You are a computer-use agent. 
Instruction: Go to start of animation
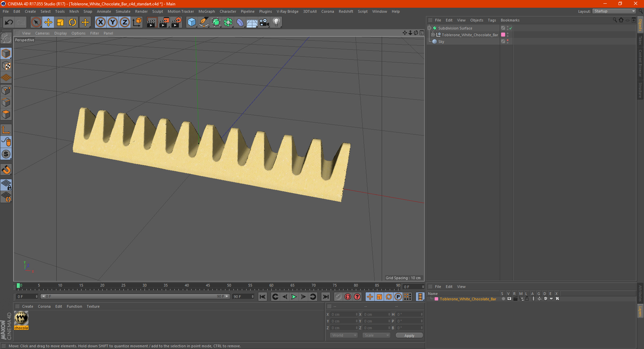(x=263, y=297)
